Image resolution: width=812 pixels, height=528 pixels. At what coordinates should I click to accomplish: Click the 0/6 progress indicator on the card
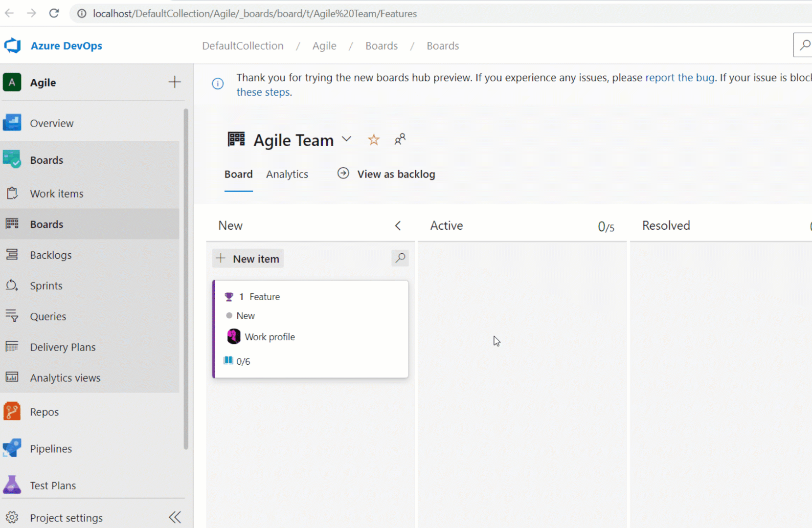coord(237,361)
